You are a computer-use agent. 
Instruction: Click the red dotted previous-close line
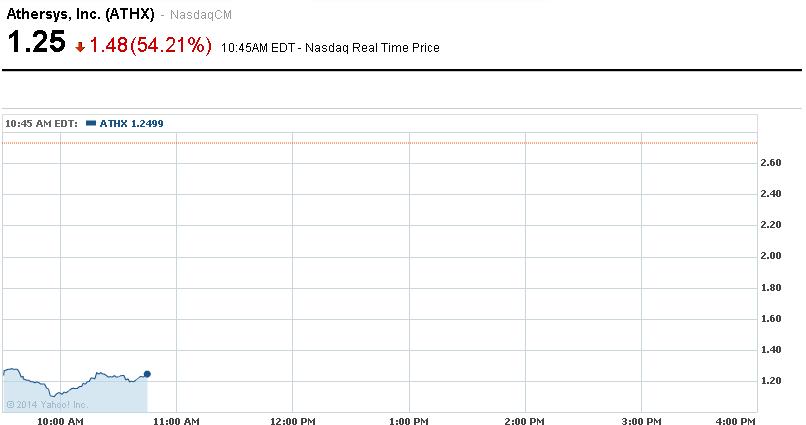coord(400,143)
